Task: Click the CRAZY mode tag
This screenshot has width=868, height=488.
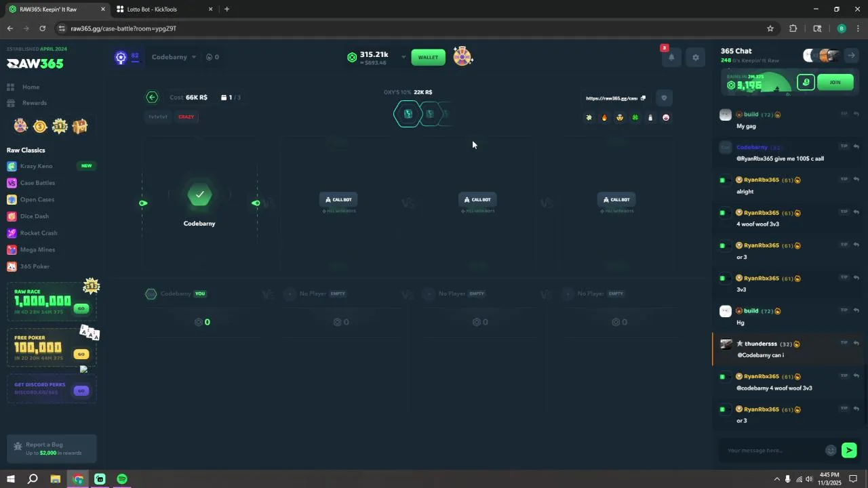Action: (186, 117)
